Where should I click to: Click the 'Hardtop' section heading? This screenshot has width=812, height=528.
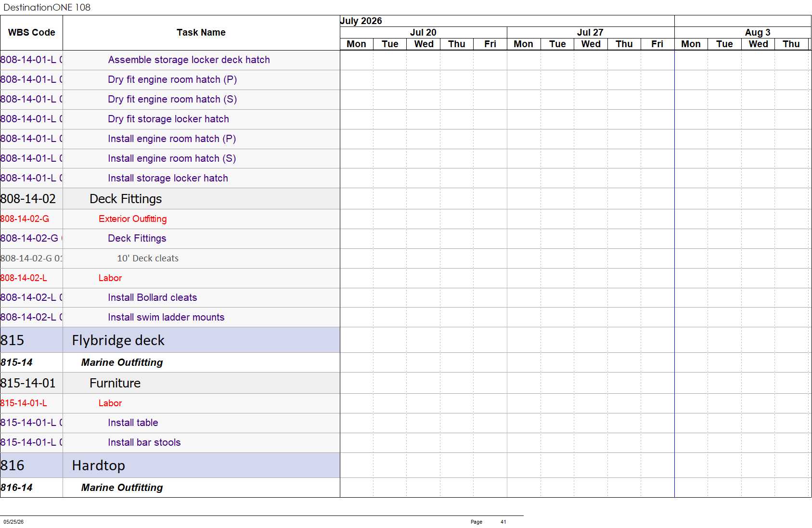(x=98, y=465)
